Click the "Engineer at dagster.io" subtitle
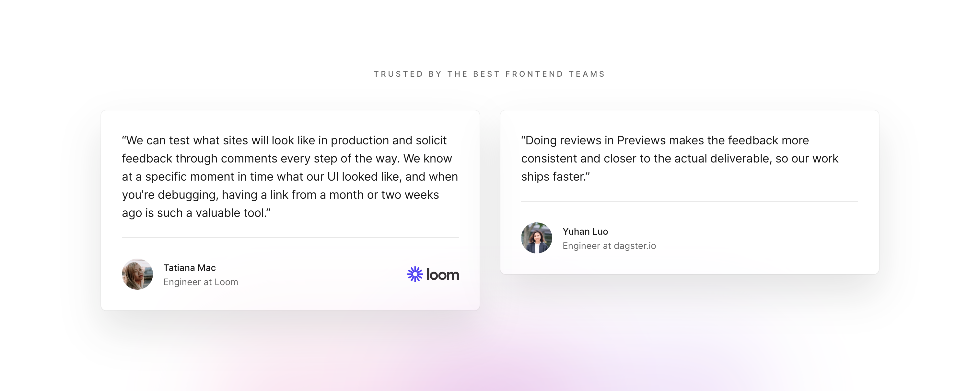Screen dimensions: 980x391 click(609, 246)
